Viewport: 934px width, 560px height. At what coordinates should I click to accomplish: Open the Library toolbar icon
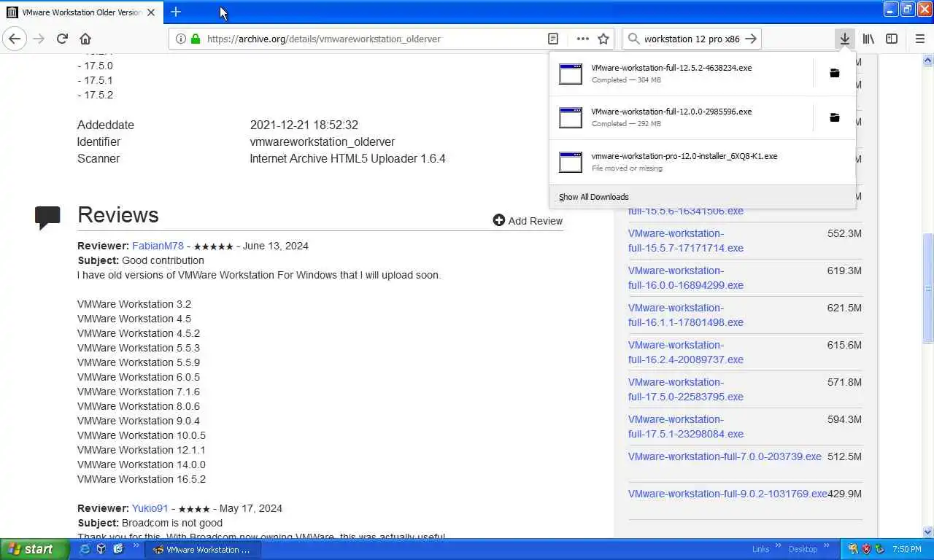pyautogui.click(x=868, y=39)
